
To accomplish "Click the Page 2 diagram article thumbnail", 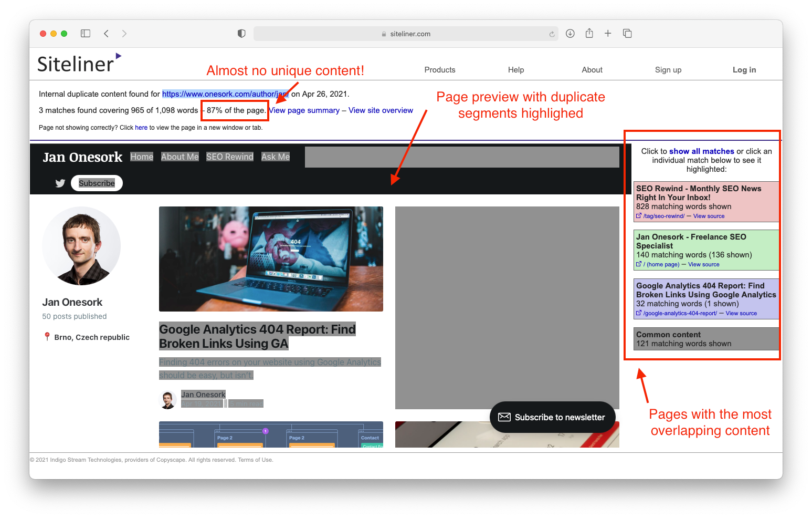I will pyautogui.click(x=271, y=434).
